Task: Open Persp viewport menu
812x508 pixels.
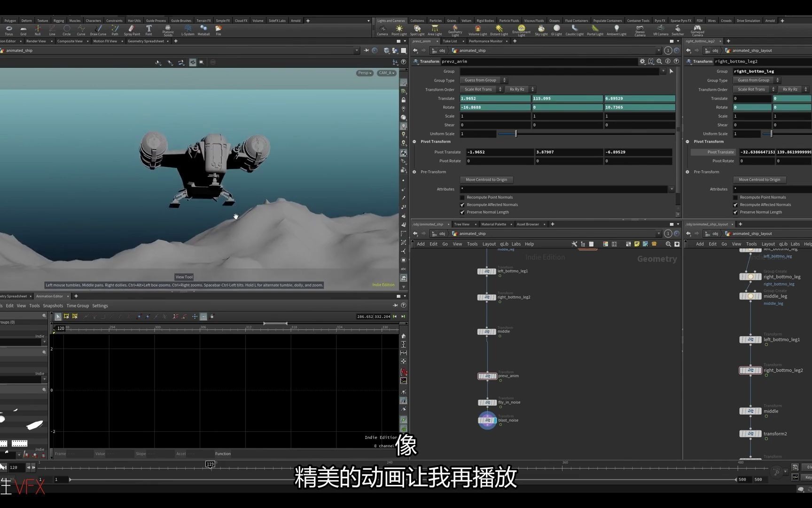Action: [x=365, y=73]
